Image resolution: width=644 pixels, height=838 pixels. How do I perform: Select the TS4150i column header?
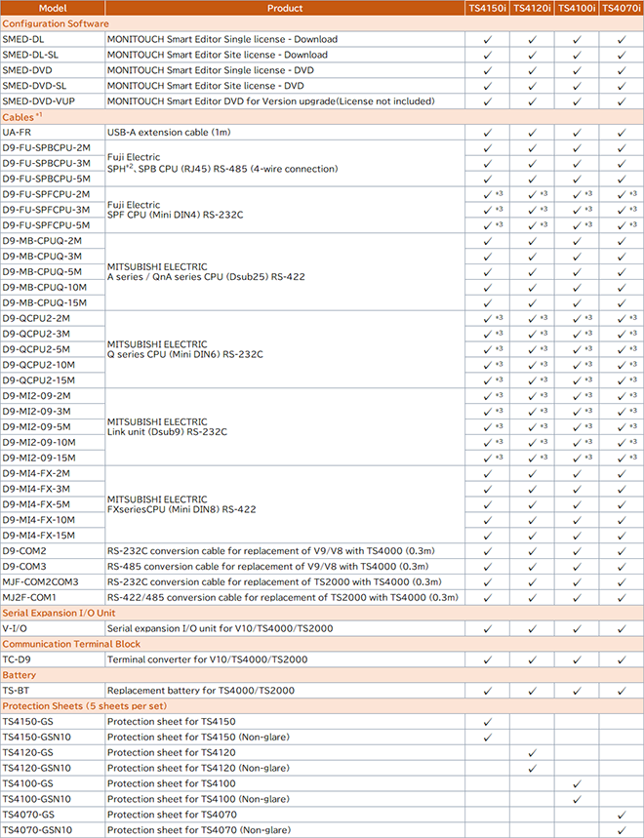[x=487, y=8]
